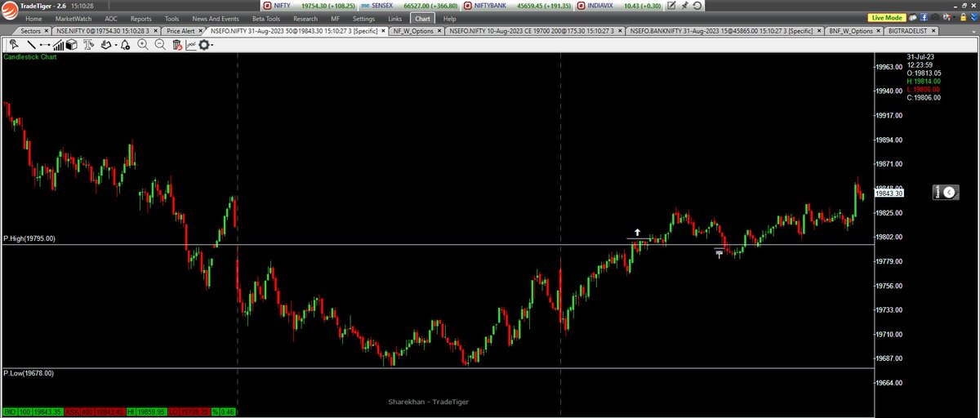Viewport: 980px width, 418px height.
Task: Open the Help menu
Action: point(450,18)
